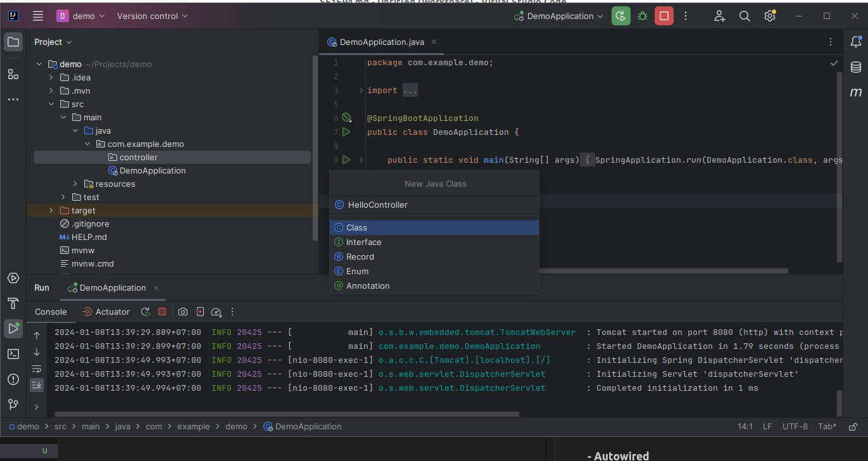868x461 pixels.
Task: Click the run gutter icon on line 7
Action: [x=346, y=132]
